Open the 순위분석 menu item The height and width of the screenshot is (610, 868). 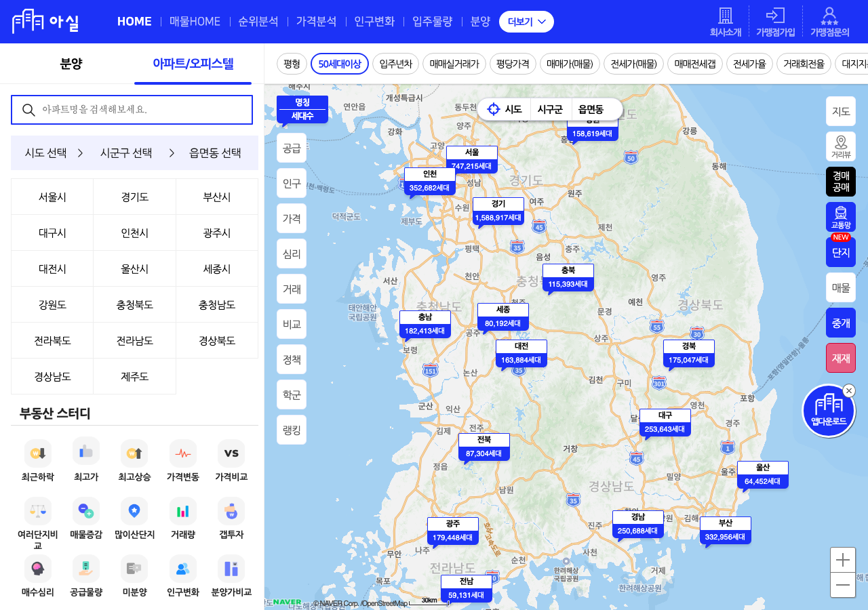coord(258,22)
